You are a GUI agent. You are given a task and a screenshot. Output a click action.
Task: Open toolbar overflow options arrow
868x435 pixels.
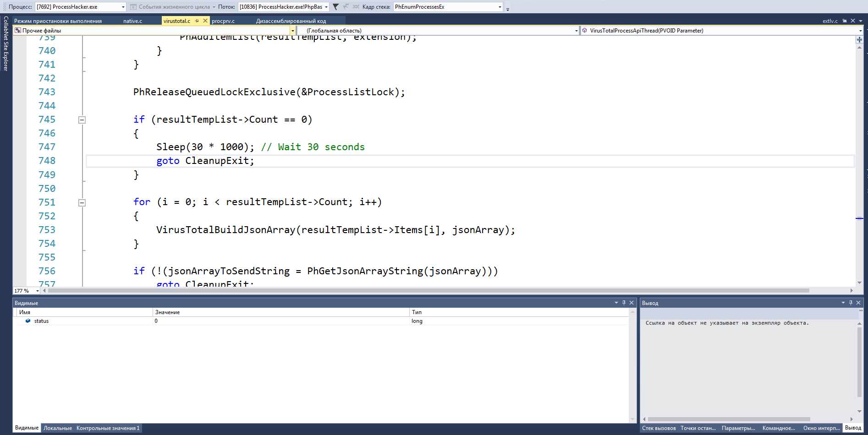point(507,9)
